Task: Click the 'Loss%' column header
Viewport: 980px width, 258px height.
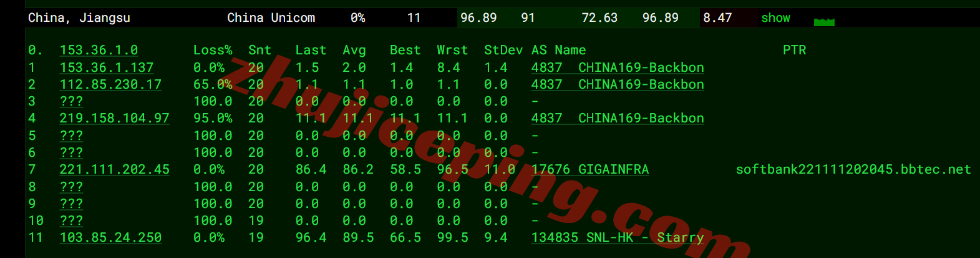Action: click(x=213, y=50)
